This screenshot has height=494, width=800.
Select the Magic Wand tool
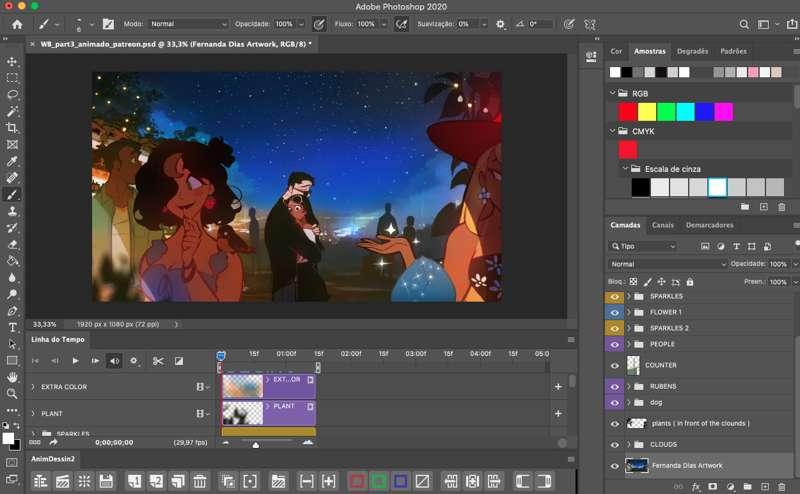tap(12, 111)
